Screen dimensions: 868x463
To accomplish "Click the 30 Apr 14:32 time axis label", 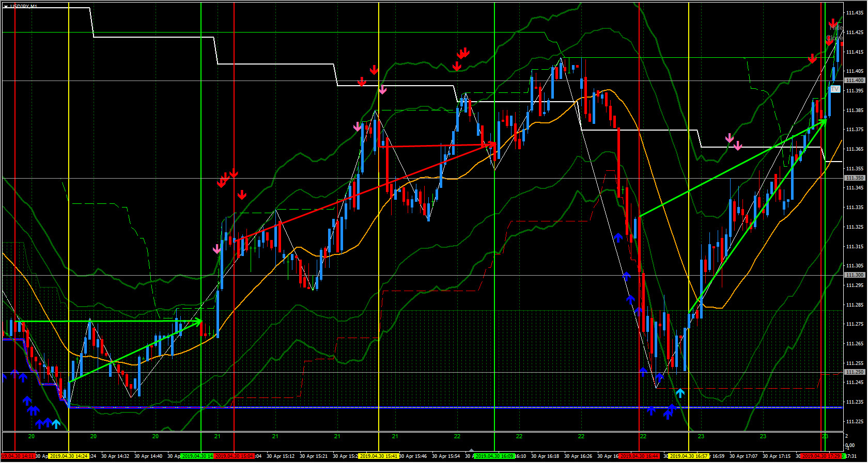I will click(x=115, y=456).
